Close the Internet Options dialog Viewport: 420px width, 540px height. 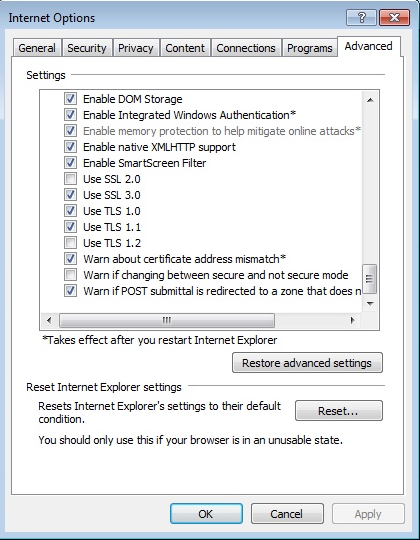click(x=394, y=18)
